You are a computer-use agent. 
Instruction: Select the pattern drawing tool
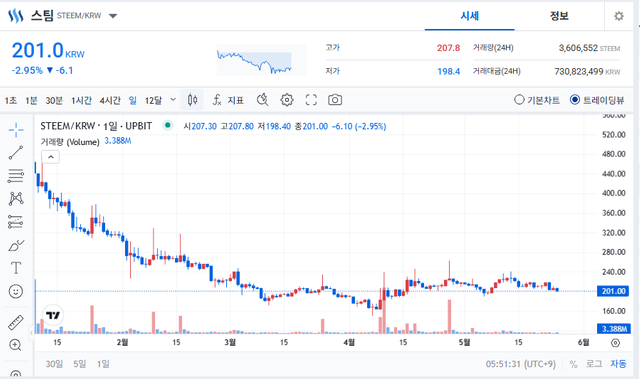(16, 199)
